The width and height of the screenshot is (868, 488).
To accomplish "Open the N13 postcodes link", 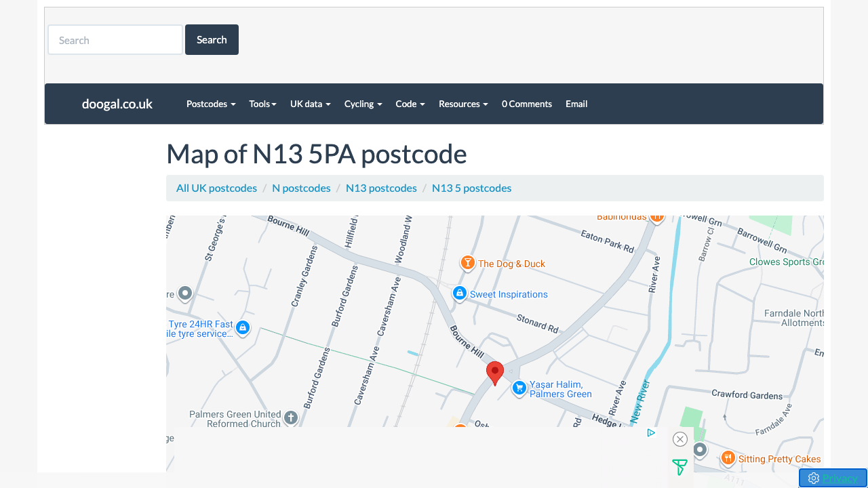I will point(381,188).
